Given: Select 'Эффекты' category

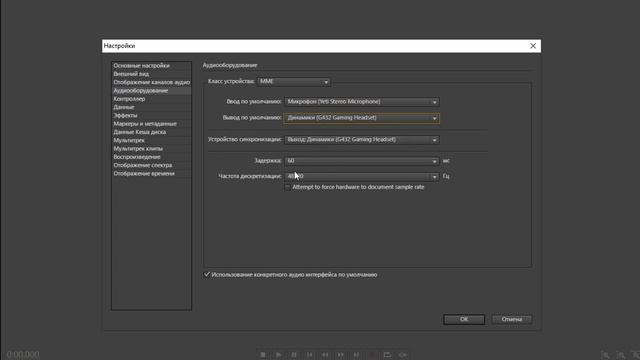Looking at the screenshot, I should [x=151, y=116].
